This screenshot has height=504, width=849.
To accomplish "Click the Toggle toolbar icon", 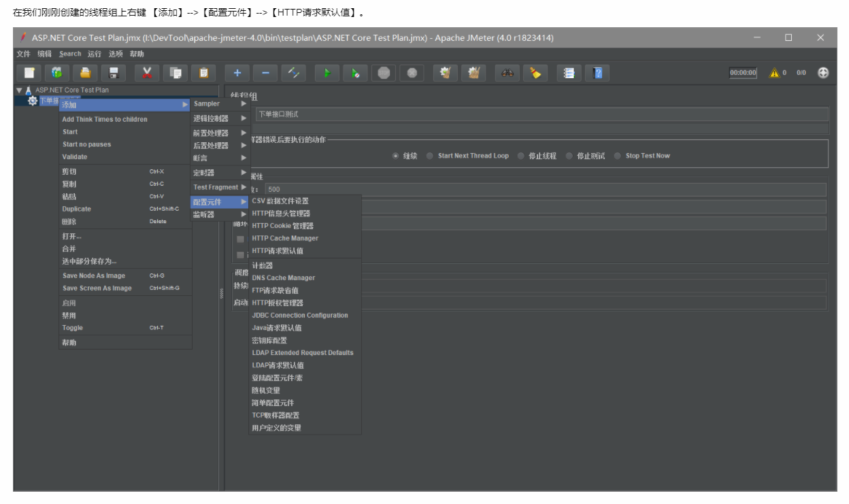I will (x=294, y=73).
